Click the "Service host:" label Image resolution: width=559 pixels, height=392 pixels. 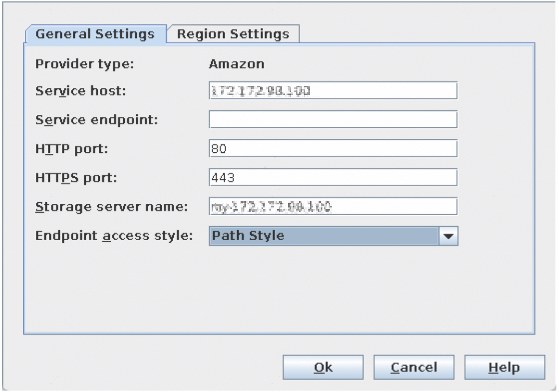[x=81, y=91]
